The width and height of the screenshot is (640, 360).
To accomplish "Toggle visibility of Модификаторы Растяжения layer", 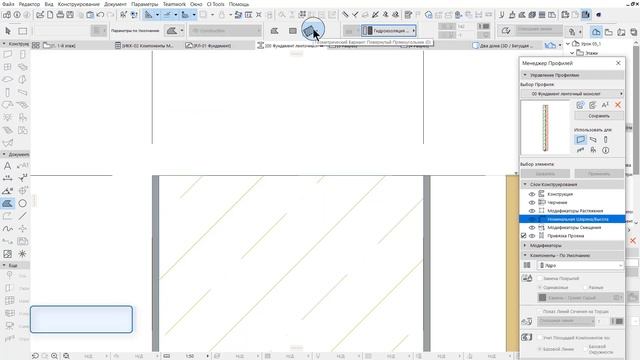I will click(532, 211).
